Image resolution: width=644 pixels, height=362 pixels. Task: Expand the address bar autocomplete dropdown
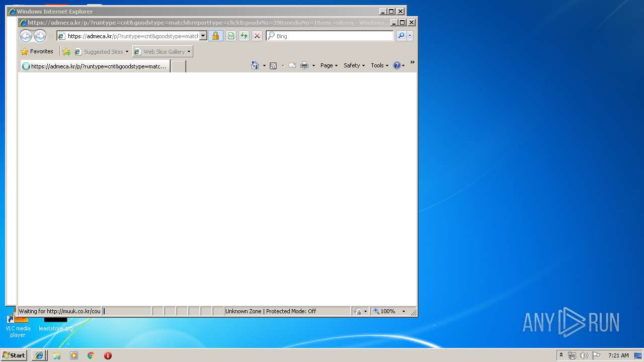pos(203,36)
